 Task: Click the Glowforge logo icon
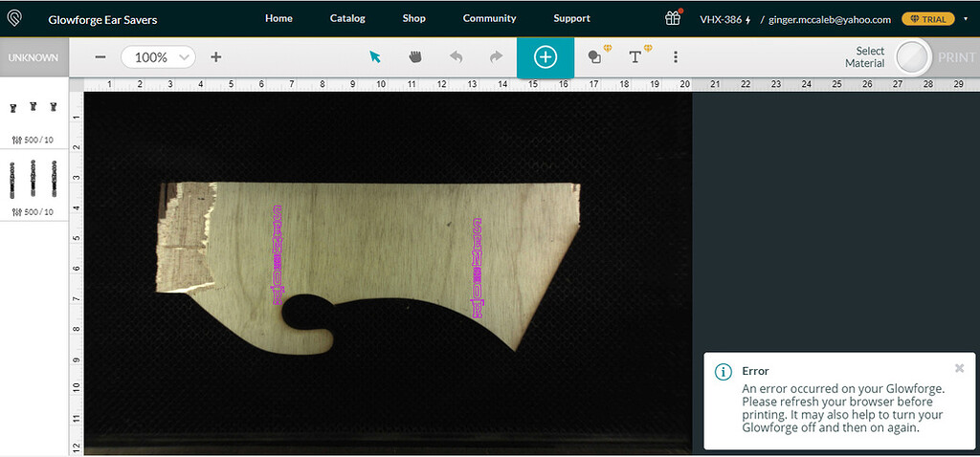(15, 19)
